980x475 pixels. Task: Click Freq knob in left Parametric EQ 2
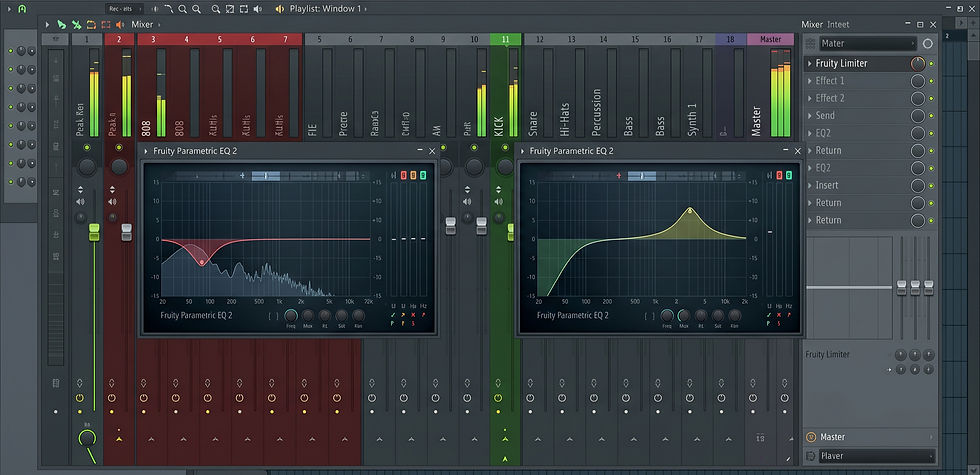[x=291, y=316]
